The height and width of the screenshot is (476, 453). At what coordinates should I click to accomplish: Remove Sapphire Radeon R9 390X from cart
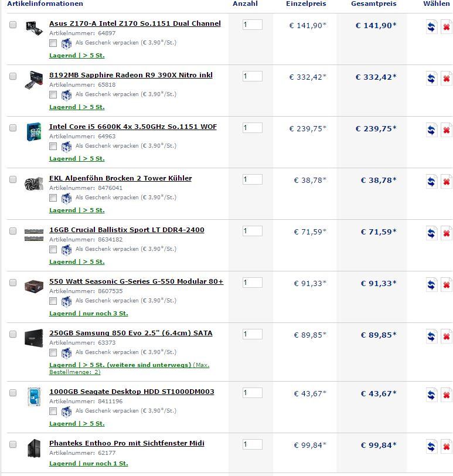[446, 79]
